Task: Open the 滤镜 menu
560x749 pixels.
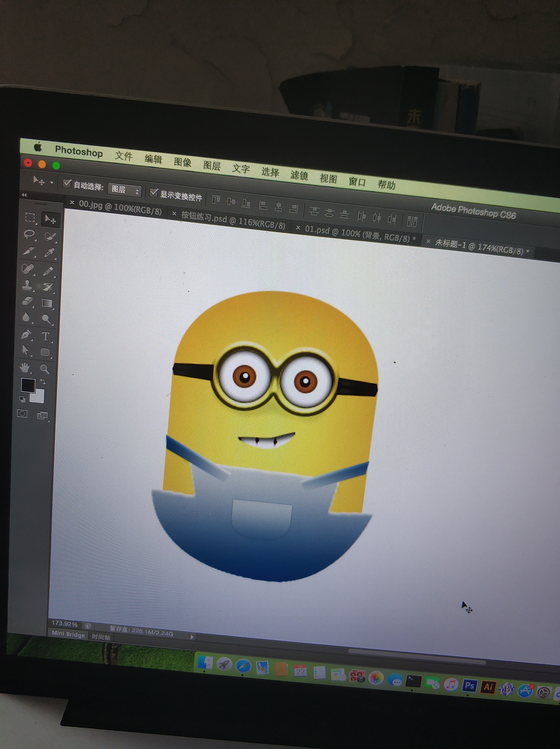Action: (x=299, y=176)
